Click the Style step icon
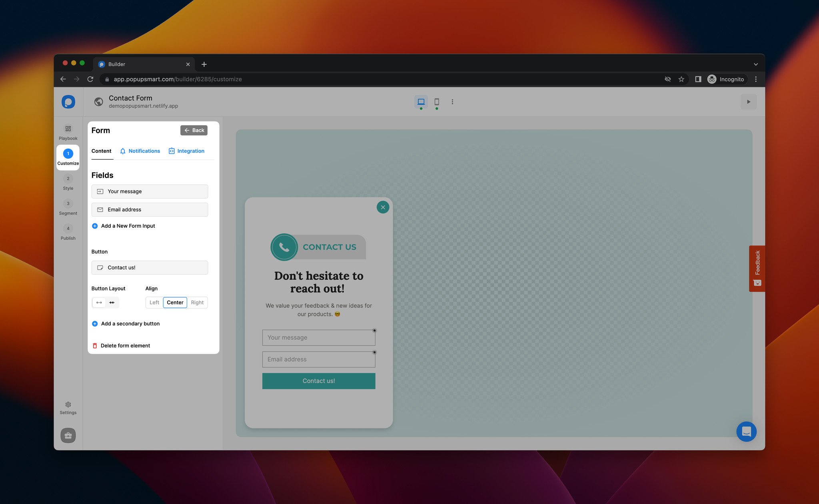The width and height of the screenshot is (819, 504). (68, 178)
